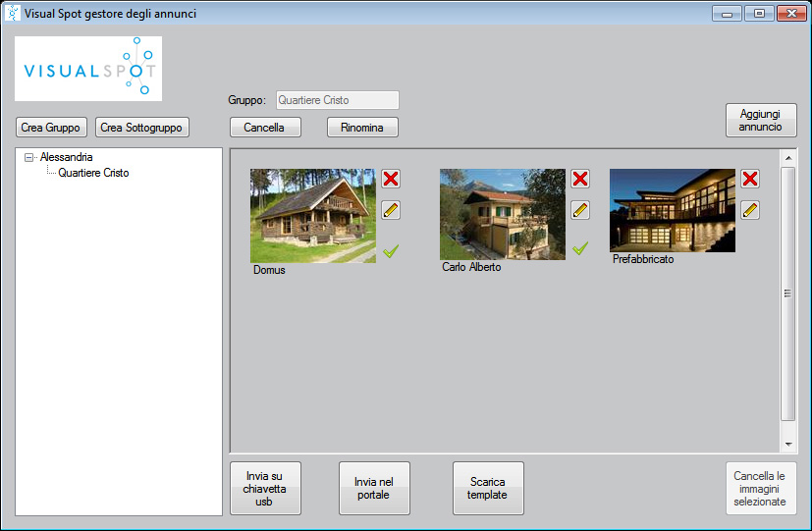Delete the Prefabbricato listing with red X
This screenshot has height=531, width=812.
point(750,179)
